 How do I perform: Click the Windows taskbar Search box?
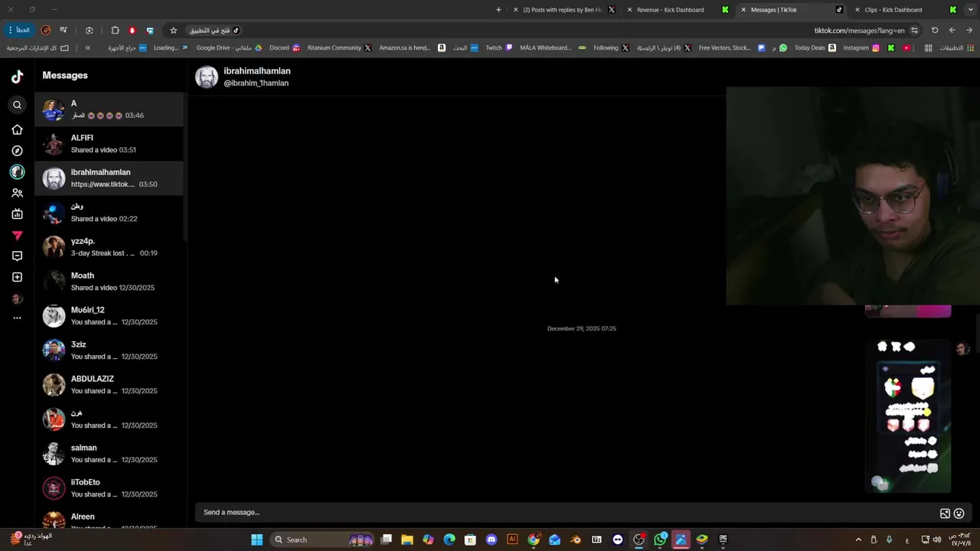point(322,540)
